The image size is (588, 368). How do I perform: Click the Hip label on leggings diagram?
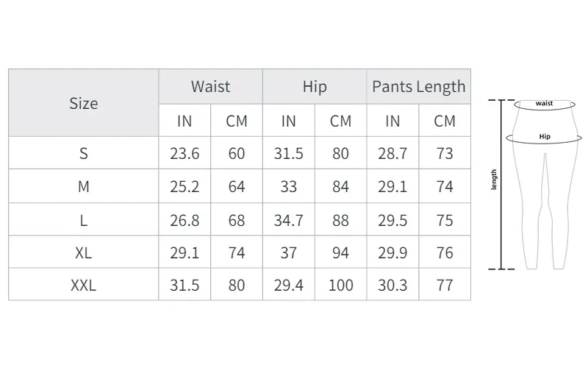coord(545,136)
